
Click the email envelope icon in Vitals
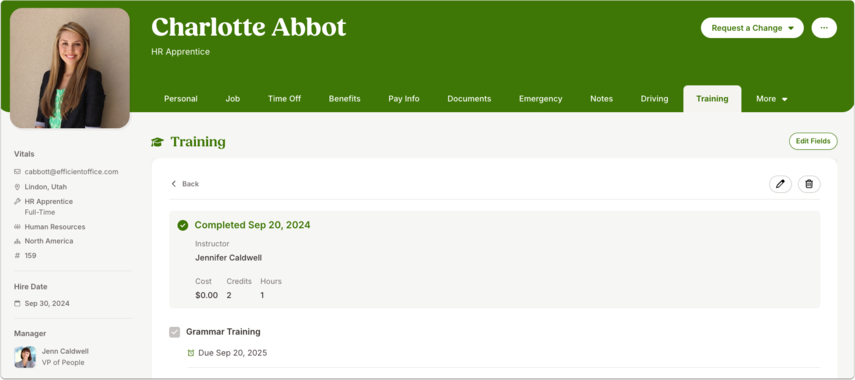tap(17, 172)
